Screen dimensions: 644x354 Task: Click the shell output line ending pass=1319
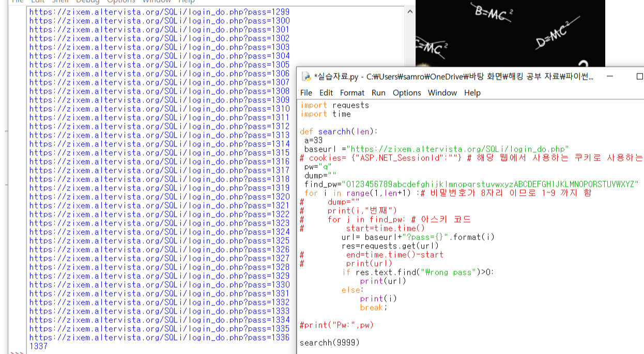pos(159,187)
